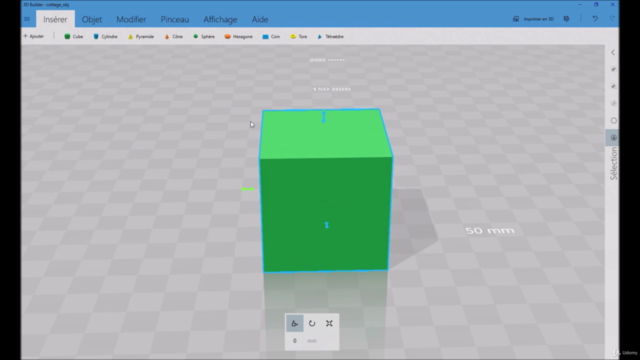Redo the last action
Screen dimensions: 640x360
[x=612, y=19]
